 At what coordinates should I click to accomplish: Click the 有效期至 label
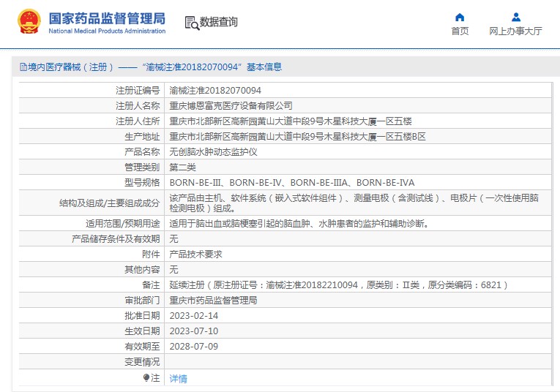click(142, 347)
